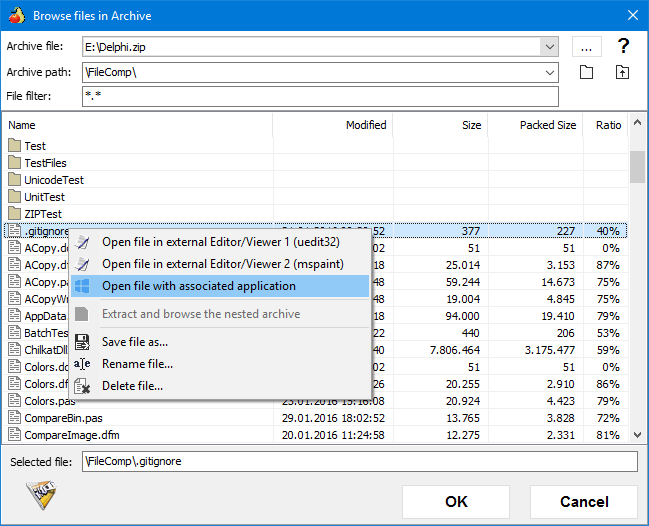Viewport: 649px width, 526px height.
Task: Expand the Archive path dropdown
Action: (x=549, y=72)
